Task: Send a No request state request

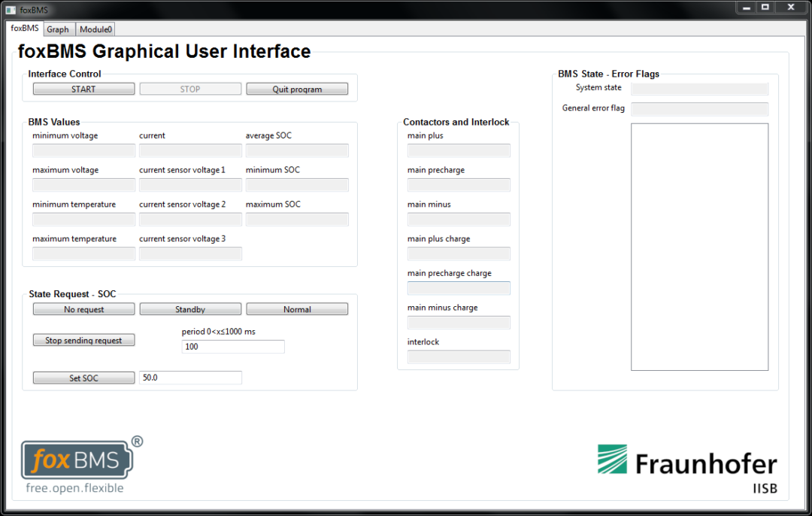Action: pos(83,308)
